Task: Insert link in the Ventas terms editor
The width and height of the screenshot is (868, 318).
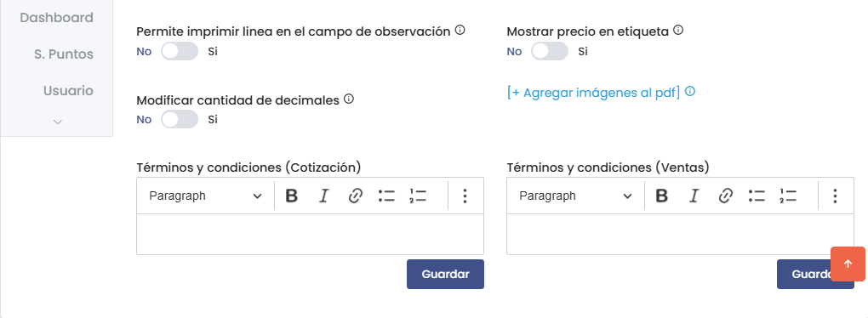Action: coord(725,196)
